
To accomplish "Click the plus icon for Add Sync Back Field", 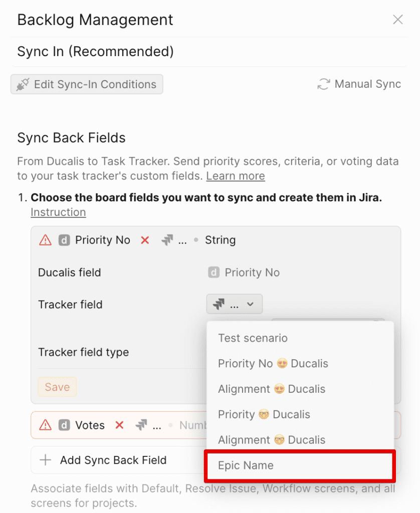I will coord(46,460).
